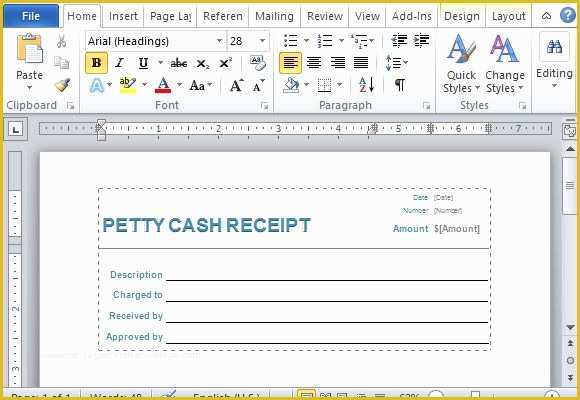The height and width of the screenshot is (400, 580).
Task: Expand the Underline style dropdown arrow
Action: (x=160, y=63)
